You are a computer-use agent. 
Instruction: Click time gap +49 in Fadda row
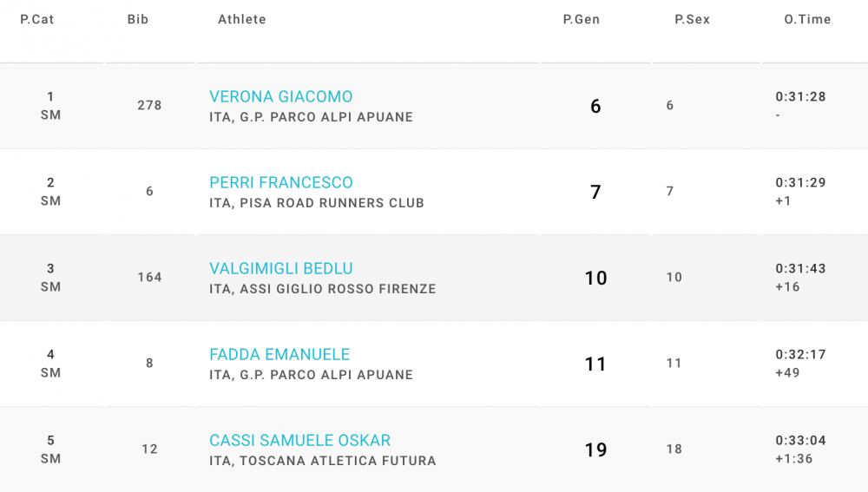pos(788,373)
